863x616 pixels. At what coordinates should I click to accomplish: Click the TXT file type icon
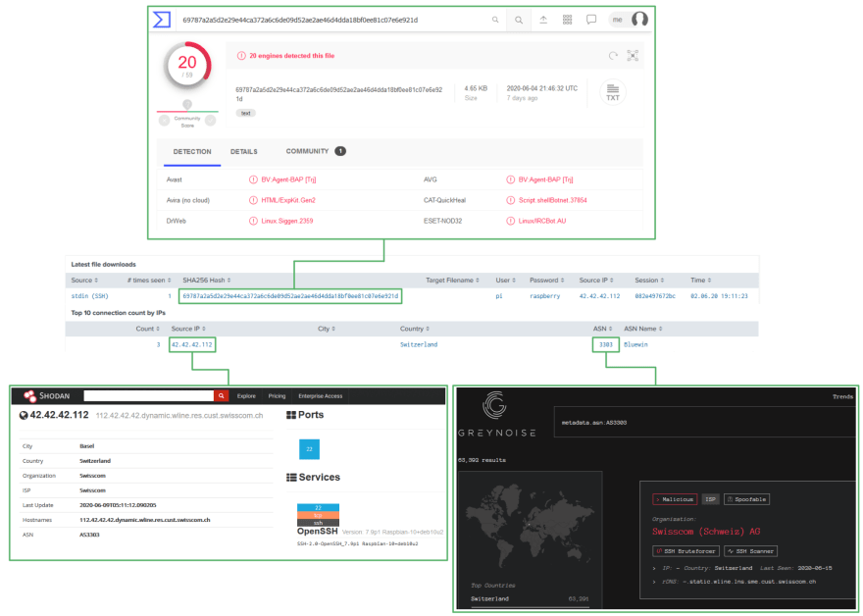click(x=613, y=92)
